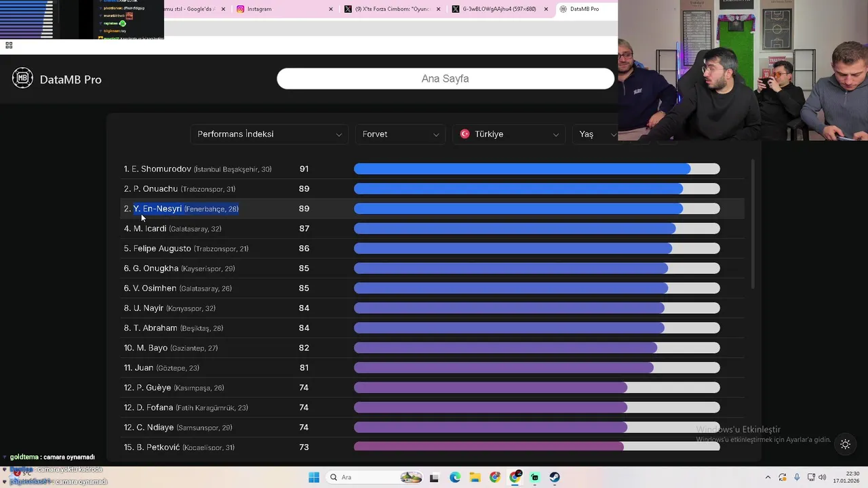Image resolution: width=868 pixels, height=488 pixels.
Task: Switch to the Instagram tab
Action: click(x=285, y=9)
